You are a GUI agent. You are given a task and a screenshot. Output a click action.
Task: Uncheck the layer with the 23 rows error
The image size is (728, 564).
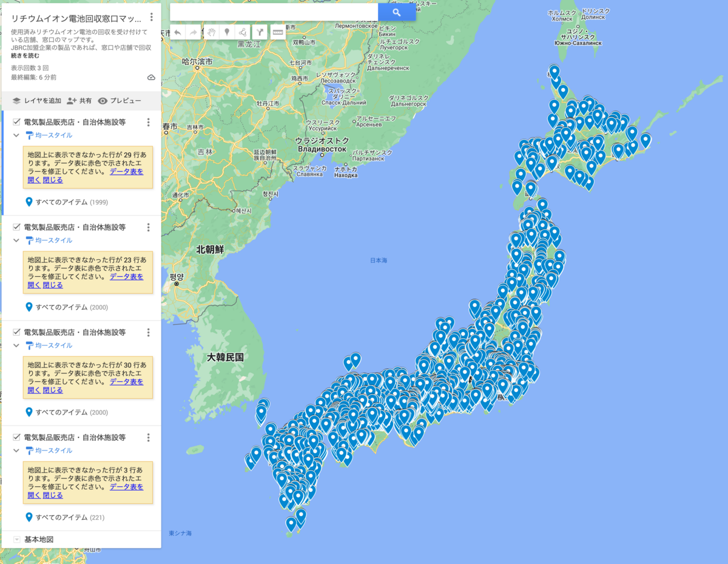point(16,227)
